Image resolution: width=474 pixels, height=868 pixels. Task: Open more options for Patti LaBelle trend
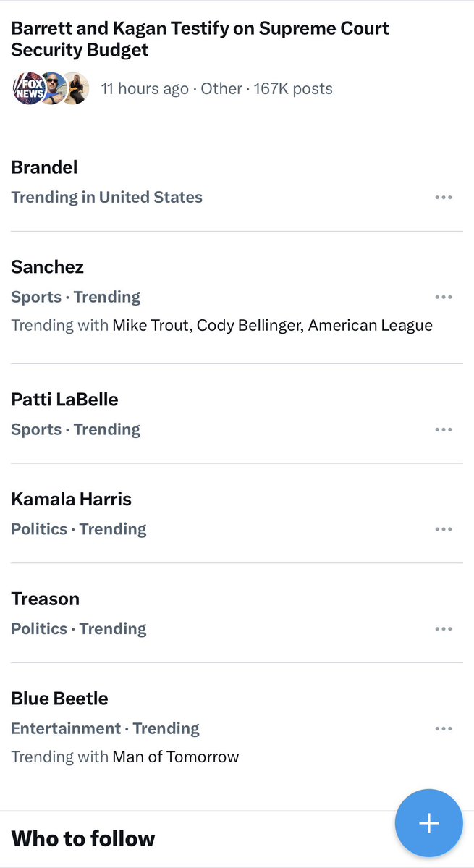point(444,429)
